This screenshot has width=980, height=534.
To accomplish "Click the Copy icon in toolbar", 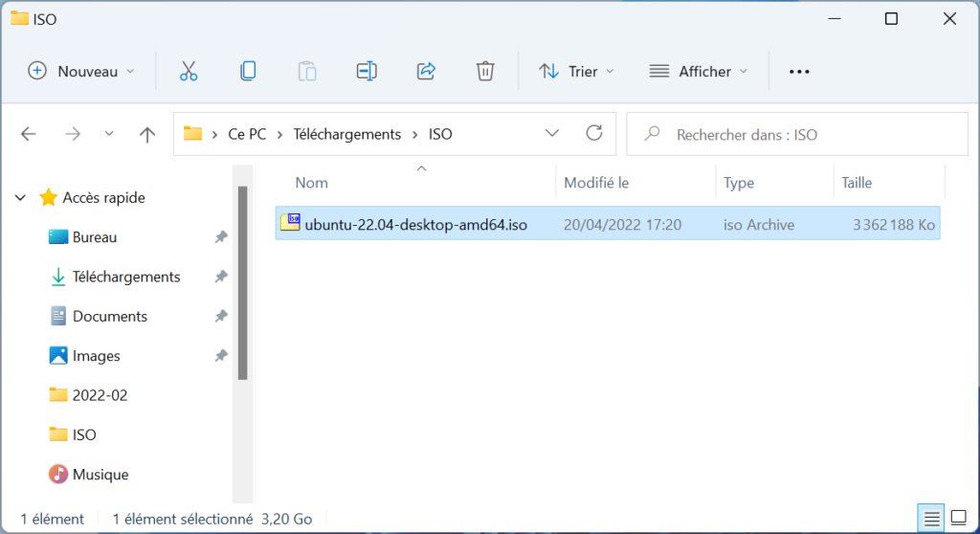I will point(248,71).
